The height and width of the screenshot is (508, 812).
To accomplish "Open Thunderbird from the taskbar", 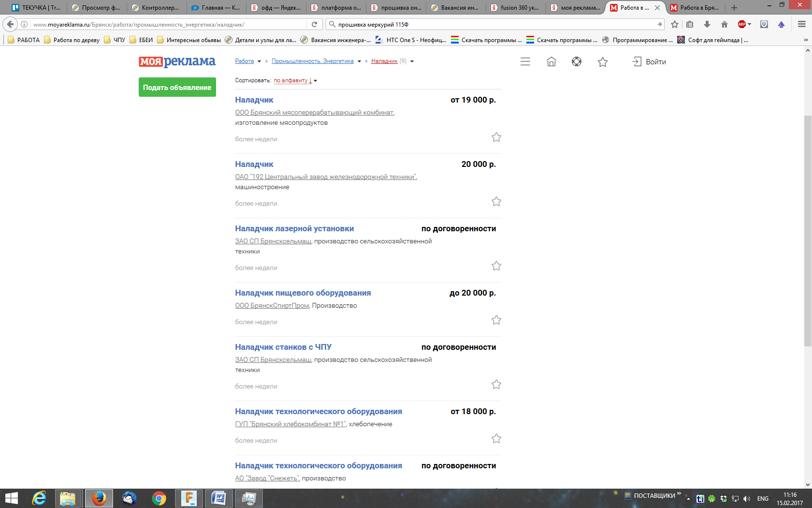I will coord(129,498).
